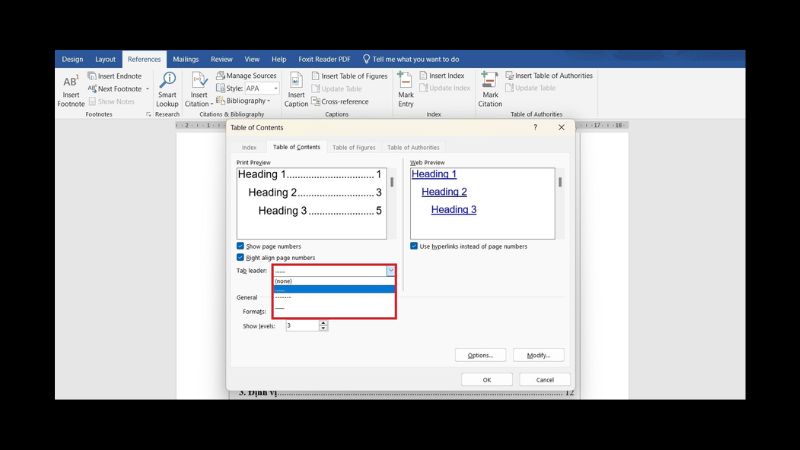This screenshot has width=800, height=450.
Task: Click Insert Table of Figures
Action: [349, 76]
